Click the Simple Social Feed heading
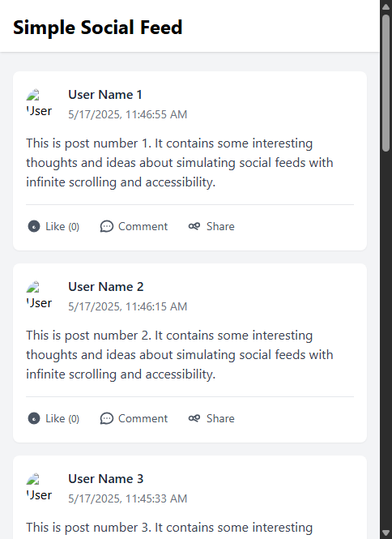Viewport: 392px width, 539px height. coord(97,28)
